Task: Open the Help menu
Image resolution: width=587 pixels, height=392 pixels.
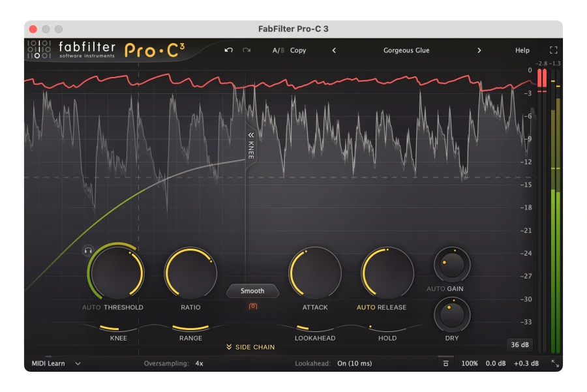Action: pyautogui.click(x=522, y=50)
